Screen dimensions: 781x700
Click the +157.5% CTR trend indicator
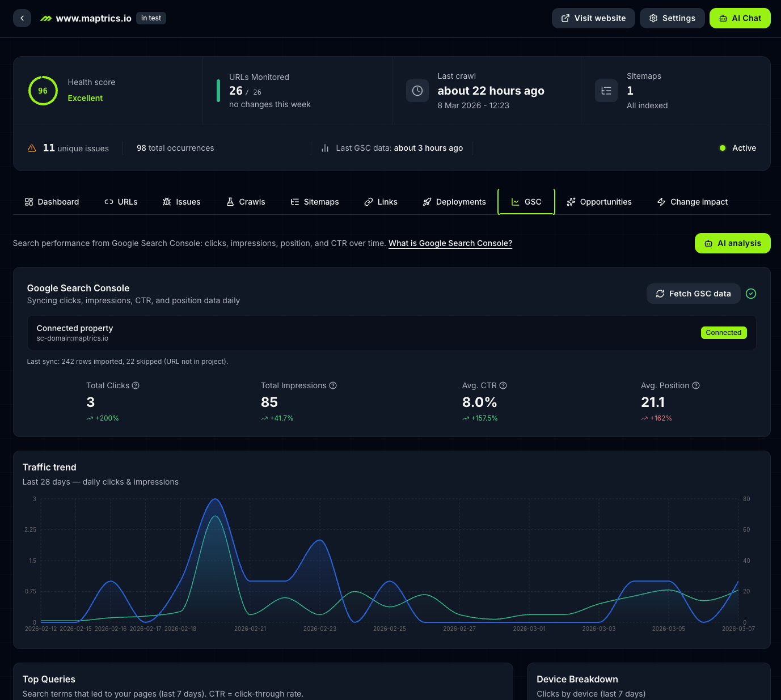tap(480, 418)
